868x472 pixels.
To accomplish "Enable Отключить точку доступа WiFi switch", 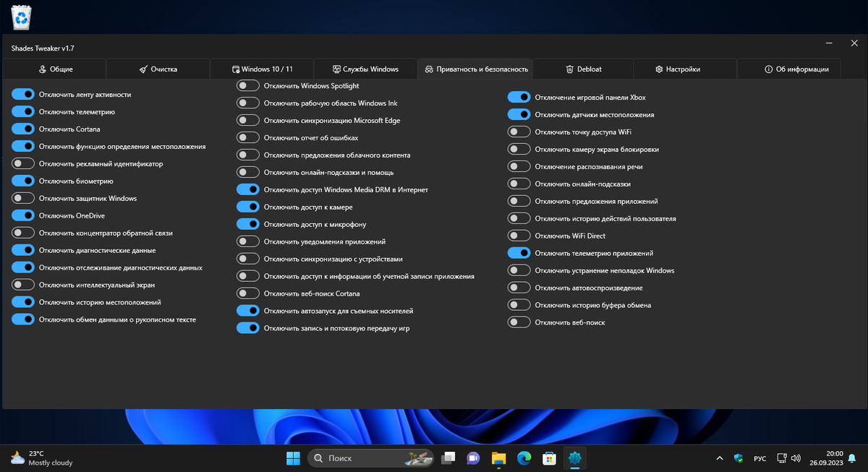I will (519, 132).
